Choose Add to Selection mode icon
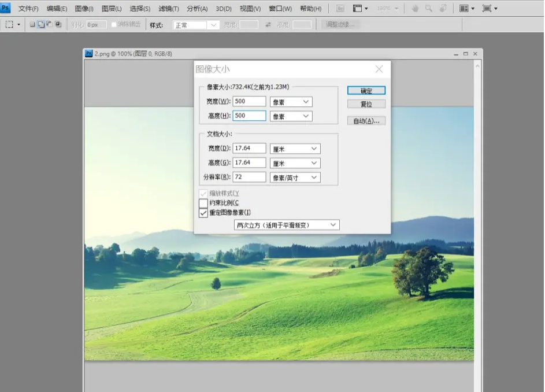 (x=41, y=24)
